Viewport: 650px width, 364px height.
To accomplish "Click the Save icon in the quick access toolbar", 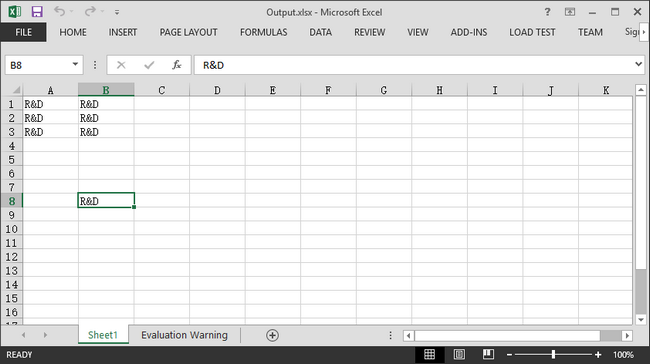I will click(37, 12).
